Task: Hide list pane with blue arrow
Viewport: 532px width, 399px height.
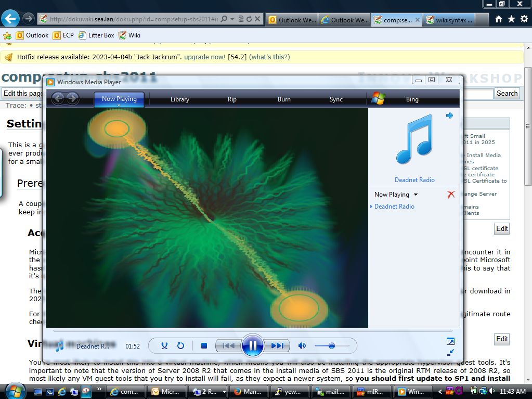Action: [x=449, y=115]
